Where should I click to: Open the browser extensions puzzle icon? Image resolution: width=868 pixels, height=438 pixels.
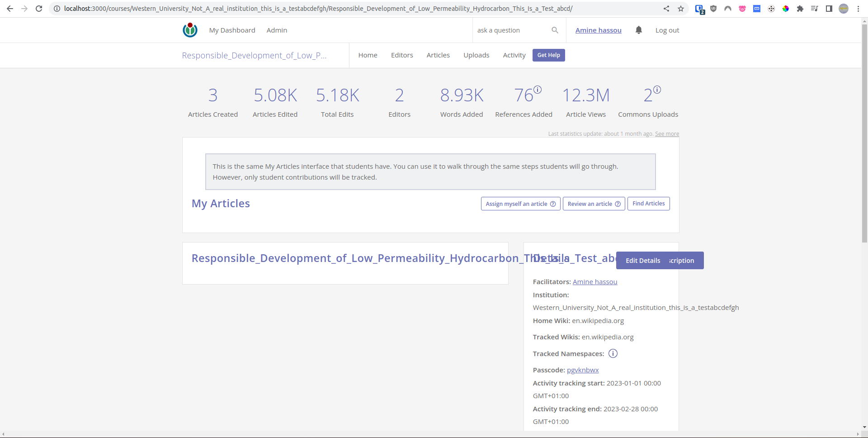(800, 9)
